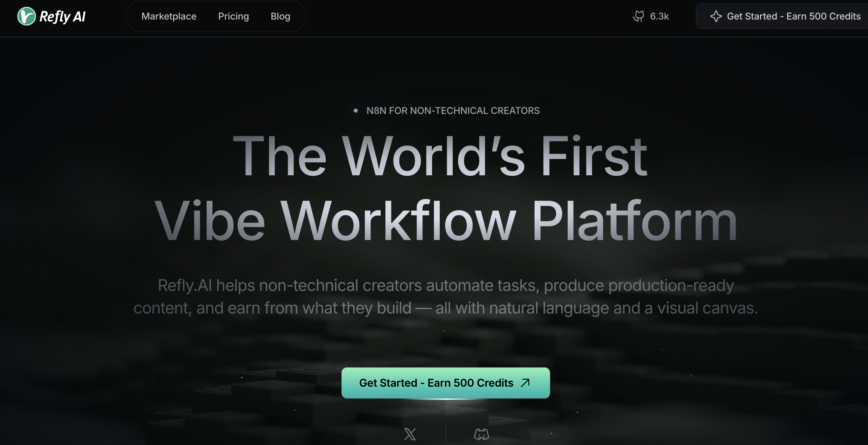Open the Blog nav link
The image size is (868, 445).
(x=280, y=16)
